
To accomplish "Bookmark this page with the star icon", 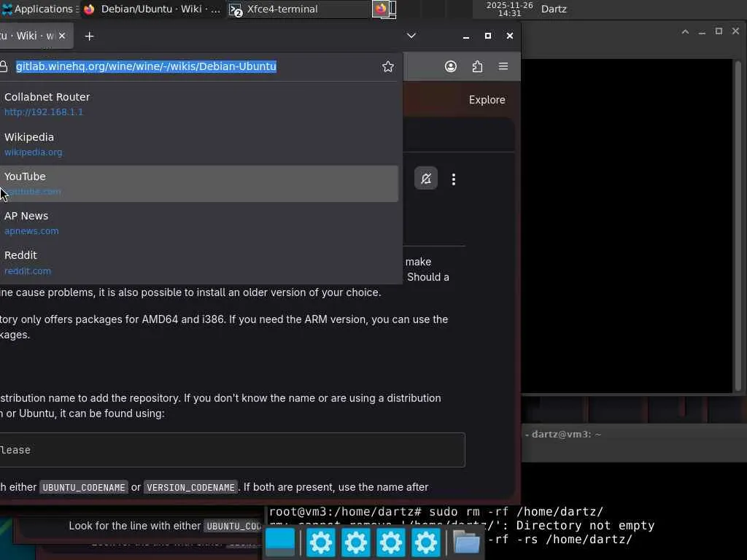I will 388,66.
